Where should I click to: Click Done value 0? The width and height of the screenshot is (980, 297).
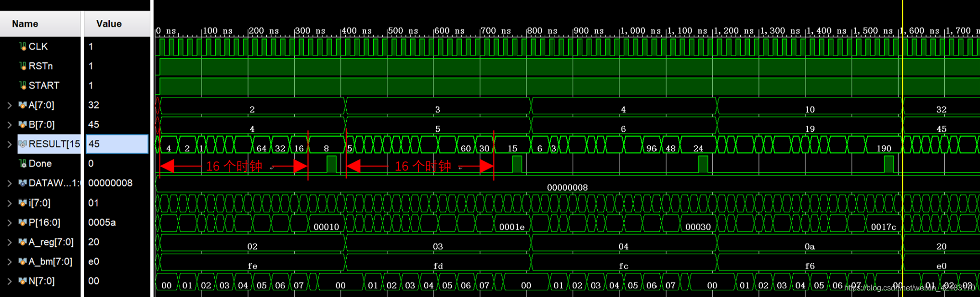point(91,163)
